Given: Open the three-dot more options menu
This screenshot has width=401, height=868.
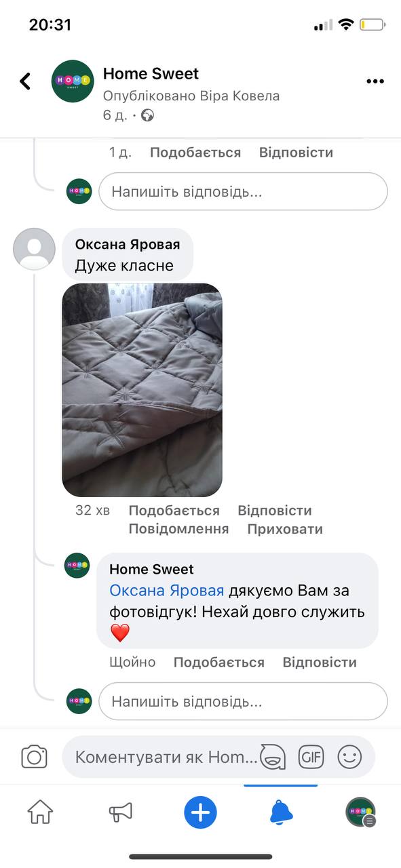Looking at the screenshot, I should click(x=375, y=81).
